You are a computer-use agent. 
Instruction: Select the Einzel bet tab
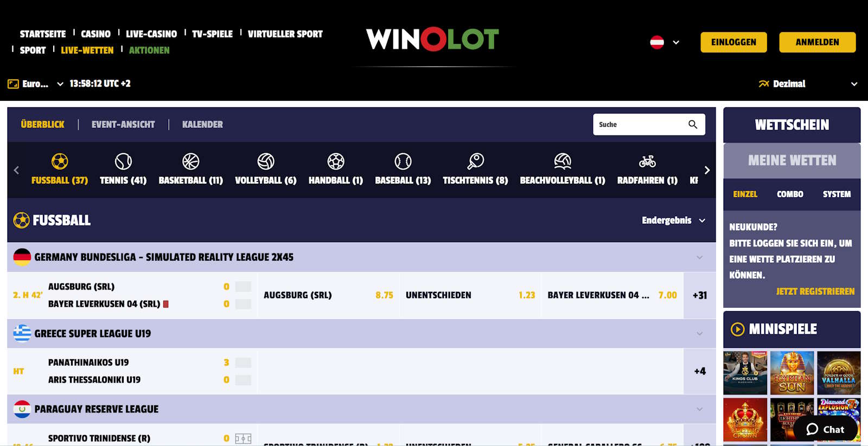coord(745,194)
